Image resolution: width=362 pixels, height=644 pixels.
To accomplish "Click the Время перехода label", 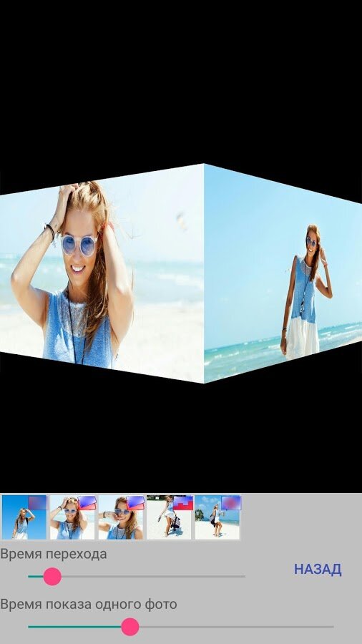I will click(x=54, y=554).
